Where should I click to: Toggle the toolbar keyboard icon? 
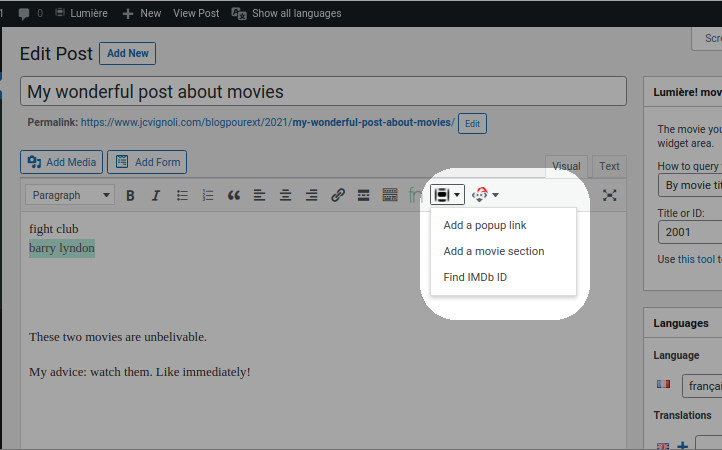click(390, 195)
